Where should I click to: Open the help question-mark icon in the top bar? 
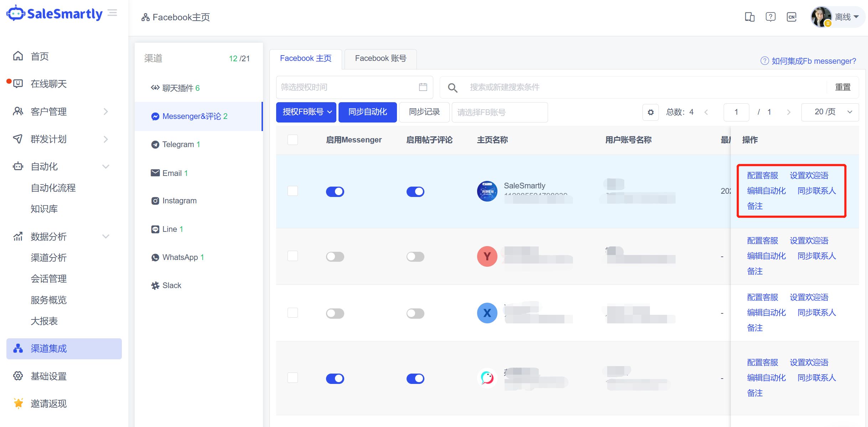click(770, 17)
